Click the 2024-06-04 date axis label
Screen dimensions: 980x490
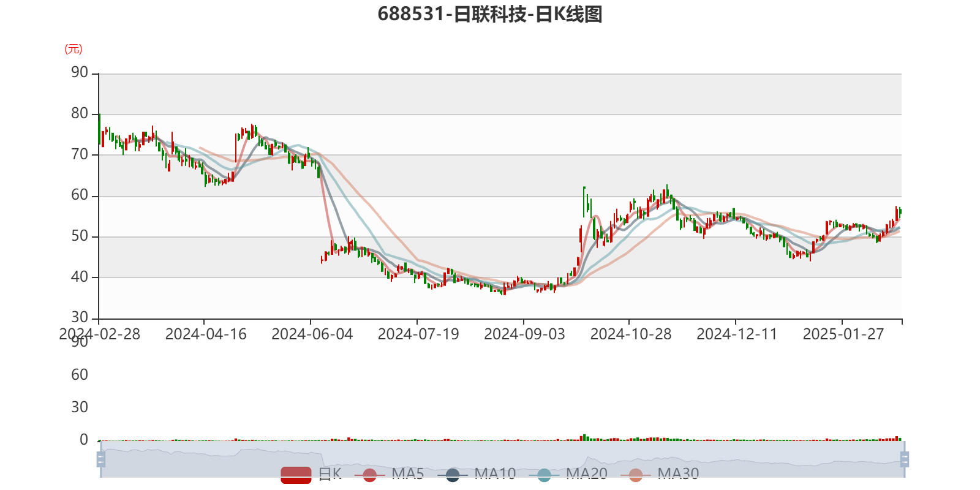point(312,334)
